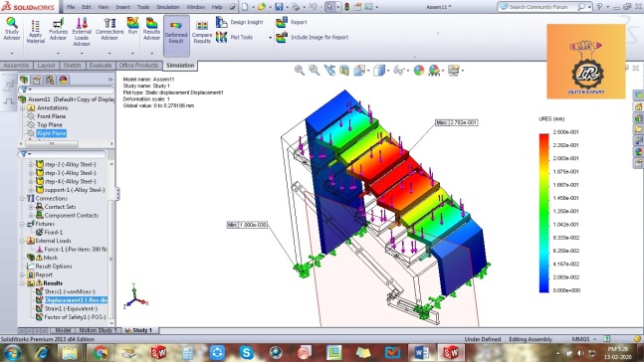This screenshot has width=644, height=362.
Task: Select Top Plane in the tree
Action: (50, 124)
